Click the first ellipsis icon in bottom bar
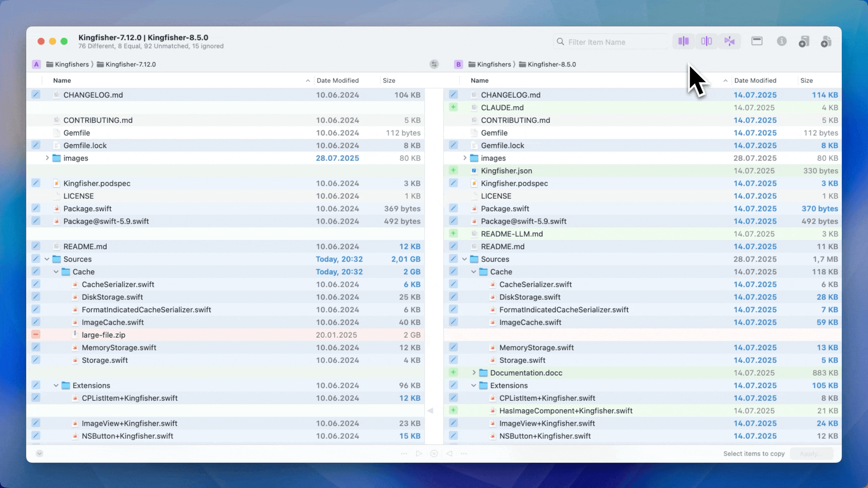This screenshot has width=868, height=488. [404, 454]
